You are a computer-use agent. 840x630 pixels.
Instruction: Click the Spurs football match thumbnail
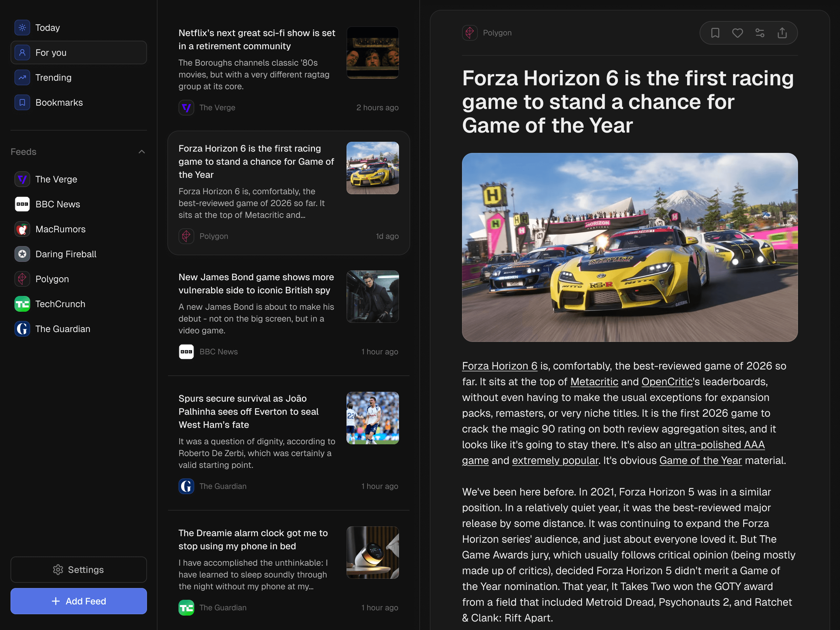pyautogui.click(x=372, y=418)
